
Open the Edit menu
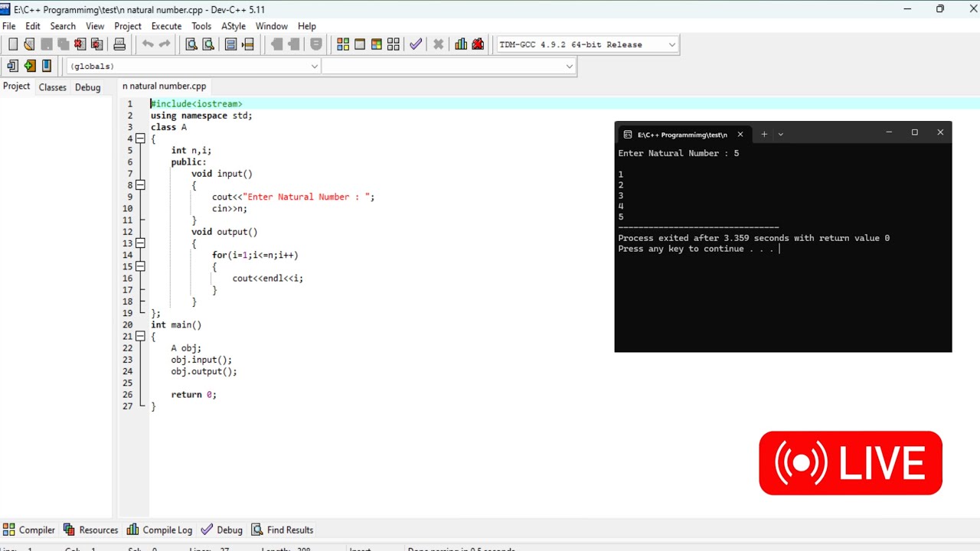pos(33,26)
